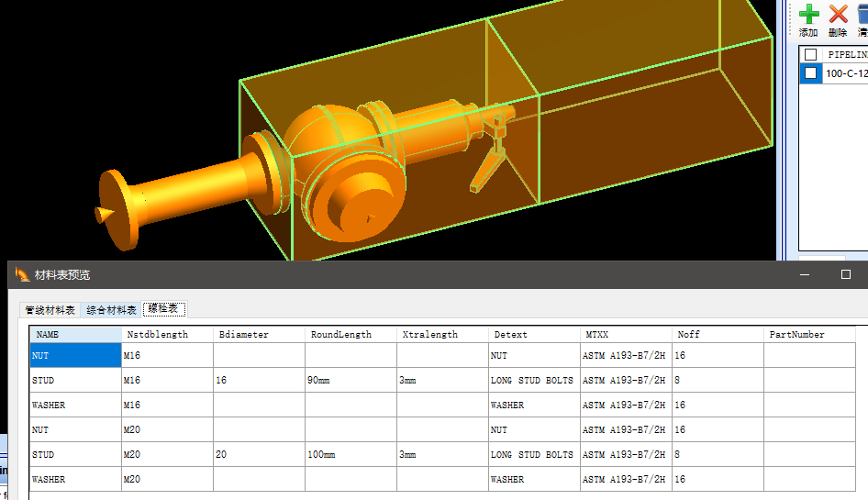
Task: Click the PartNumber column header
Action: (x=810, y=335)
